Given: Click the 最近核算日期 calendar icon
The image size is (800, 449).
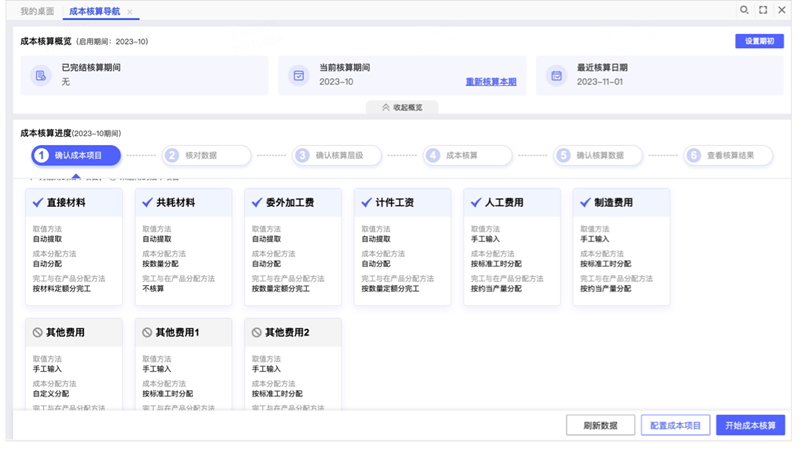Looking at the screenshot, I should point(556,75).
